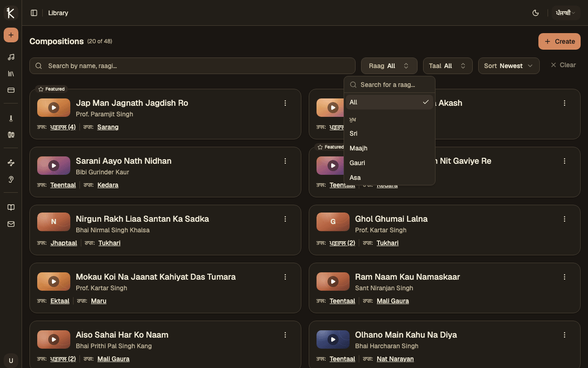The image size is (588, 368).
Task: Open the Taal All filter dropdown
Action: (x=447, y=66)
